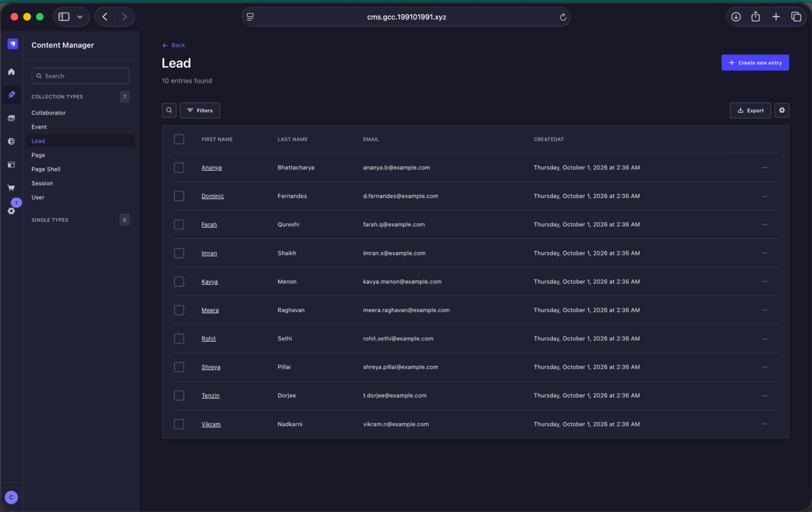812x512 pixels.
Task: Open the Settings gear with notification badge
Action: coord(11,211)
